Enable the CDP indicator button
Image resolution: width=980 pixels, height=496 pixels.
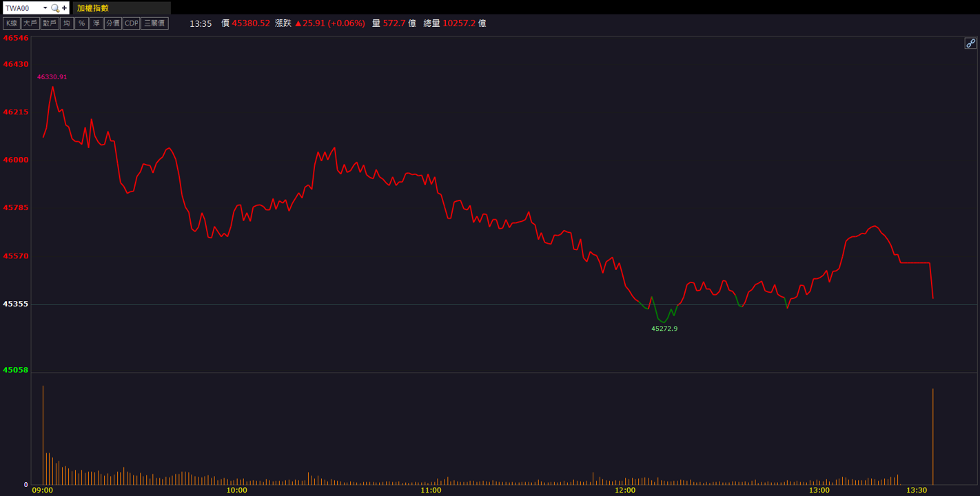tap(131, 23)
